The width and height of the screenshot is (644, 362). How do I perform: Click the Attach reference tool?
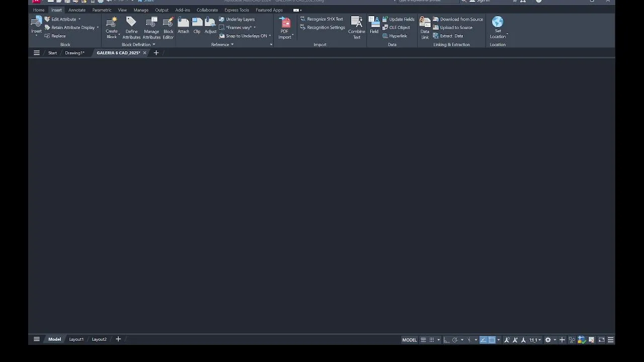pos(183,25)
